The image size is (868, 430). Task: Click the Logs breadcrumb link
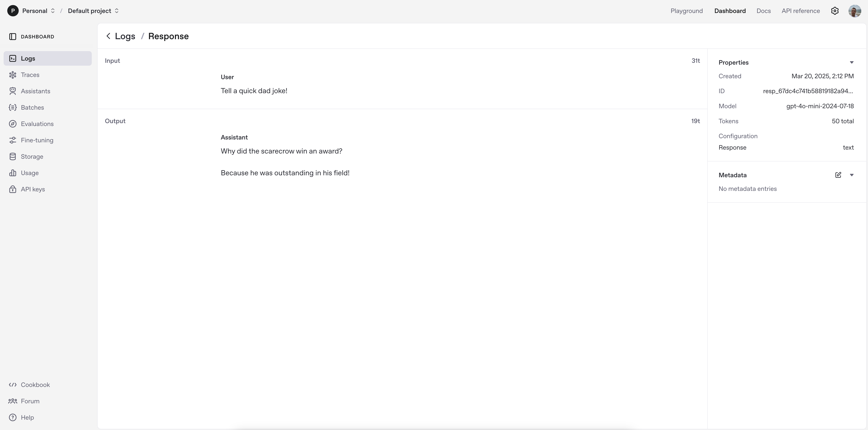coord(125,36)
